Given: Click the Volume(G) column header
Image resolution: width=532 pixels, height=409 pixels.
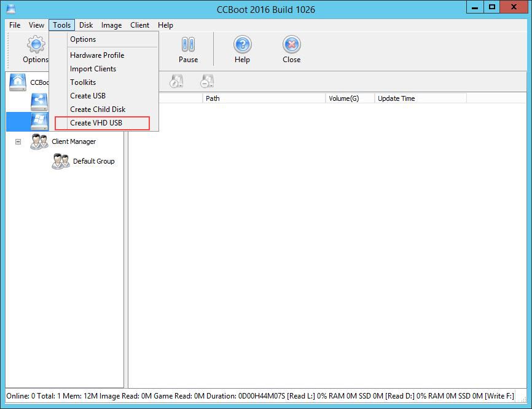Looking at the screenshot, I should click(350, 98).
